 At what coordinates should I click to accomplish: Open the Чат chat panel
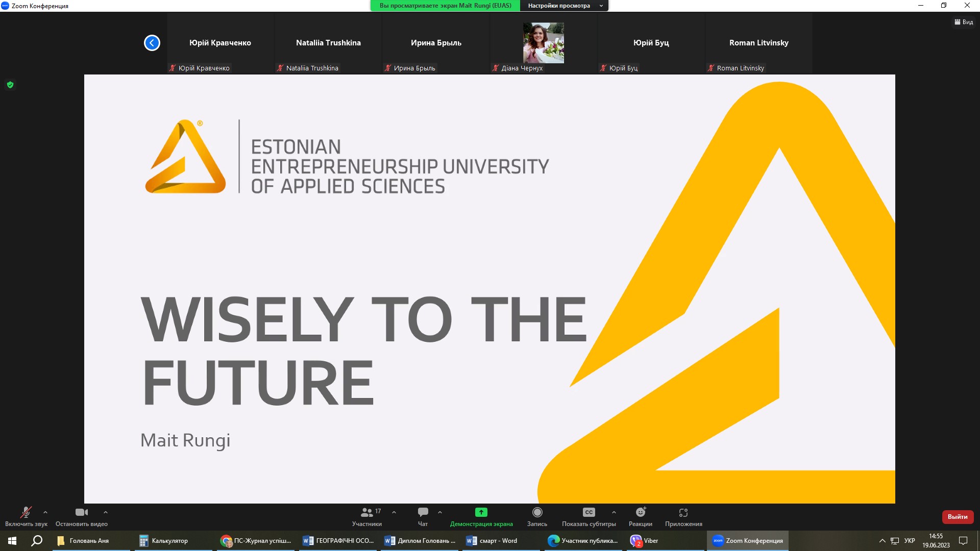pos(423,517)
